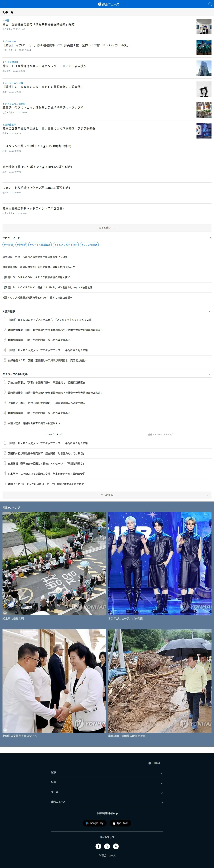
Task: Open photo 給水車に長蛇の列
Action: pos(54,563)
